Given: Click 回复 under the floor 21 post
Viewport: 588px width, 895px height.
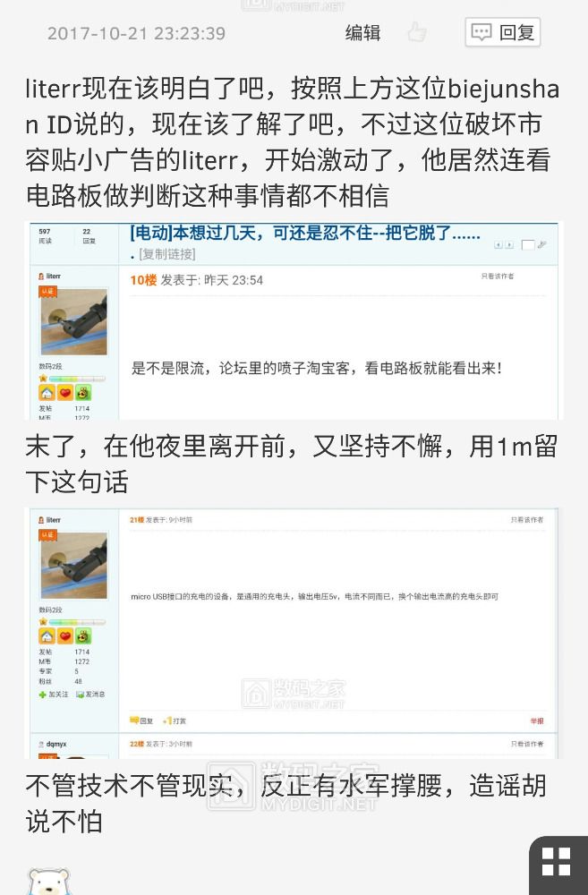Looking at the screenshot, I should (x=141, y=720).
